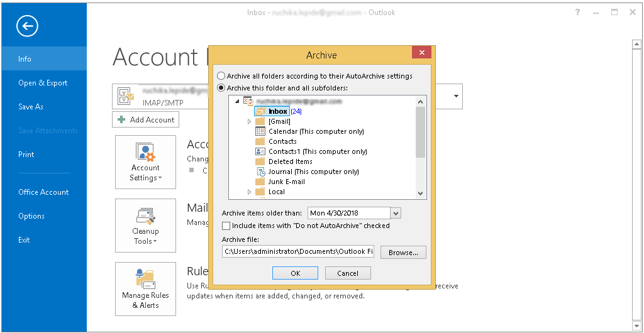Click the Calendar icon in folder tree
This screenshot has height=333, width=644.
260,131
